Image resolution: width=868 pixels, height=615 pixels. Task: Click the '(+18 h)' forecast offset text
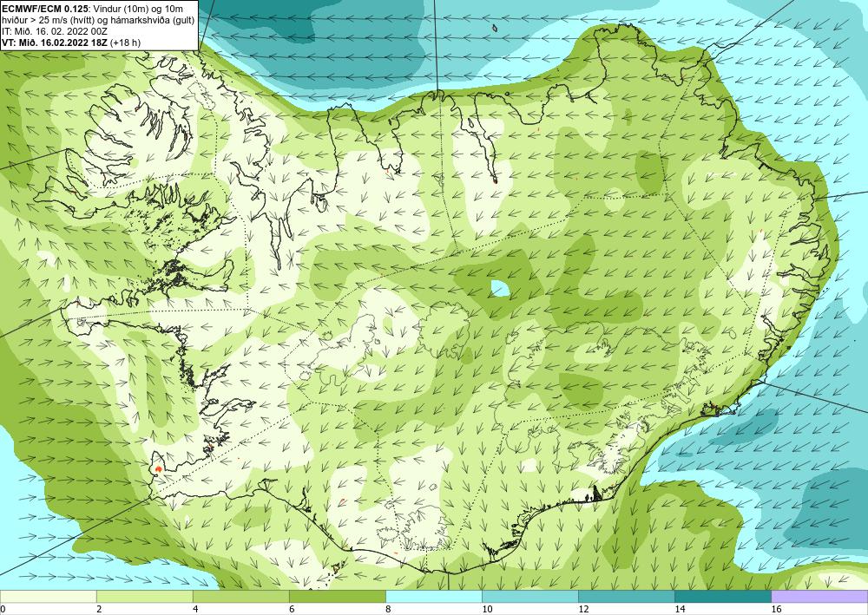click(x=126, y=43)
